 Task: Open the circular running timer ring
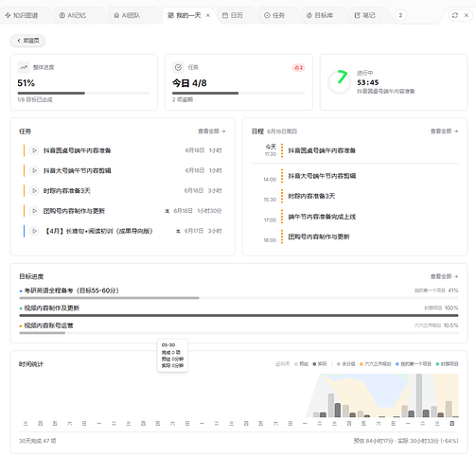(339, 82)
